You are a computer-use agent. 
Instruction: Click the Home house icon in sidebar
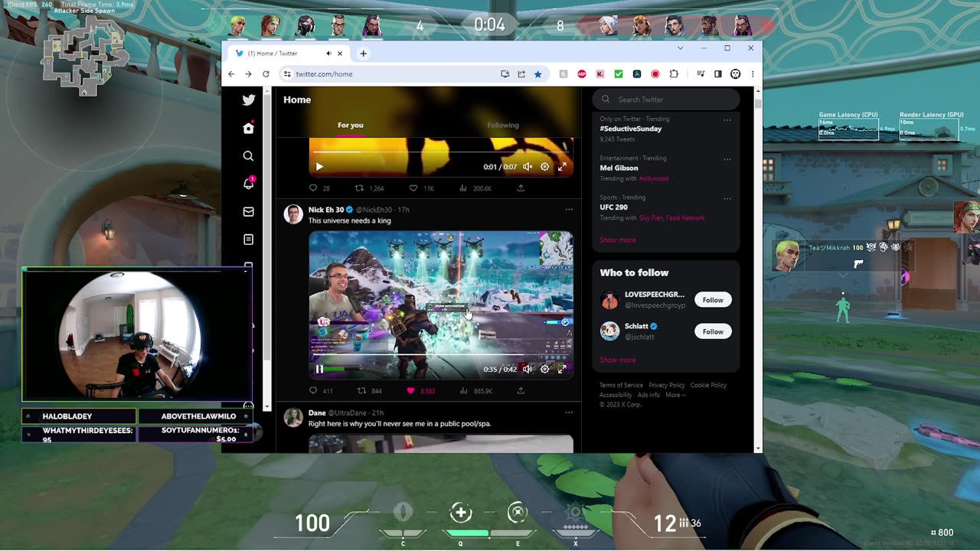248,128
